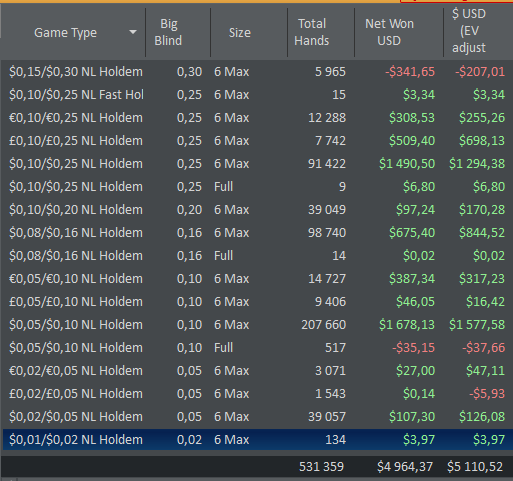The image size is (513, 481).
Task: Select the €0,10/€0,25 NL Holdem row
Action: point(257,118)
